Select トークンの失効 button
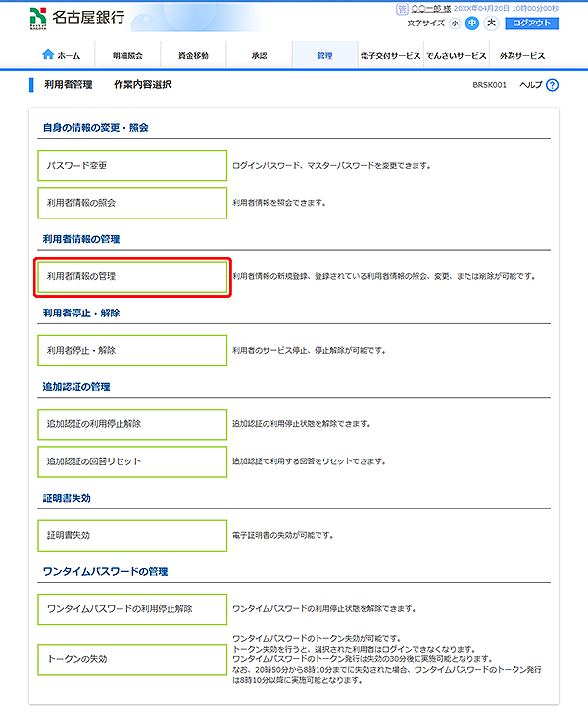This screenshot has width=588, height=726. pos(132,659)
